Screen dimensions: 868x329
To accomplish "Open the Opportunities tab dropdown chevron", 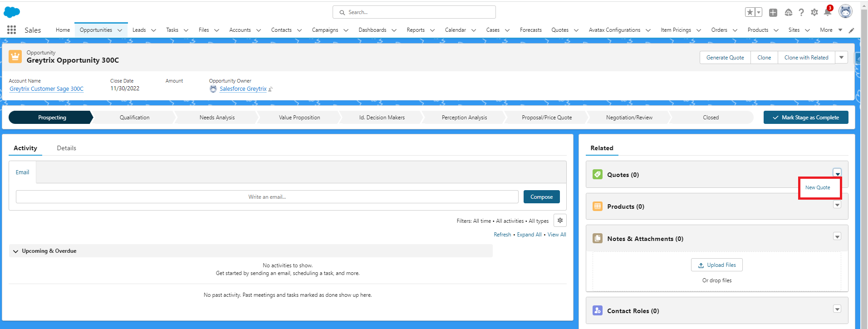I will point(120,30).
